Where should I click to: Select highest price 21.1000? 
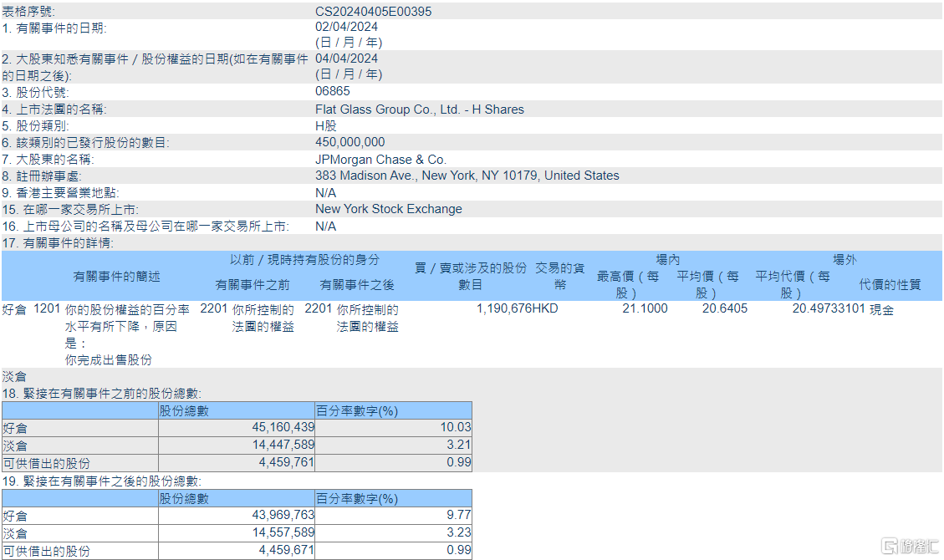click(645, 308)
